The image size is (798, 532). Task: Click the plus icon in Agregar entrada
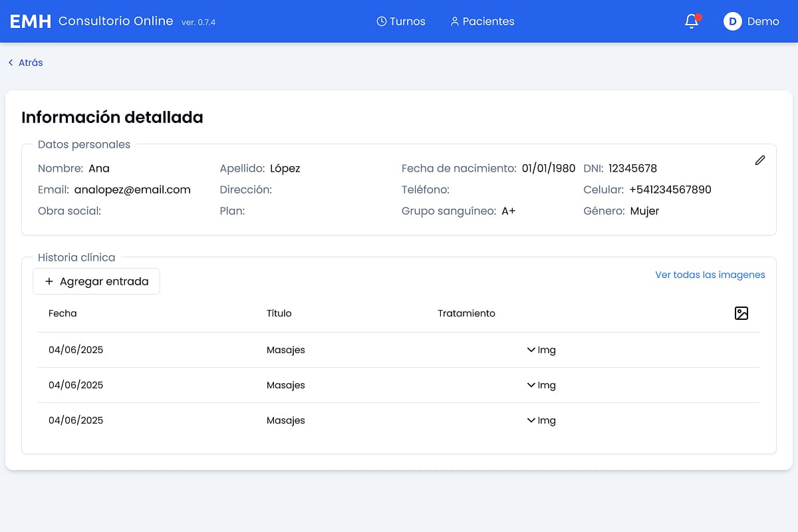click(49, 281)
